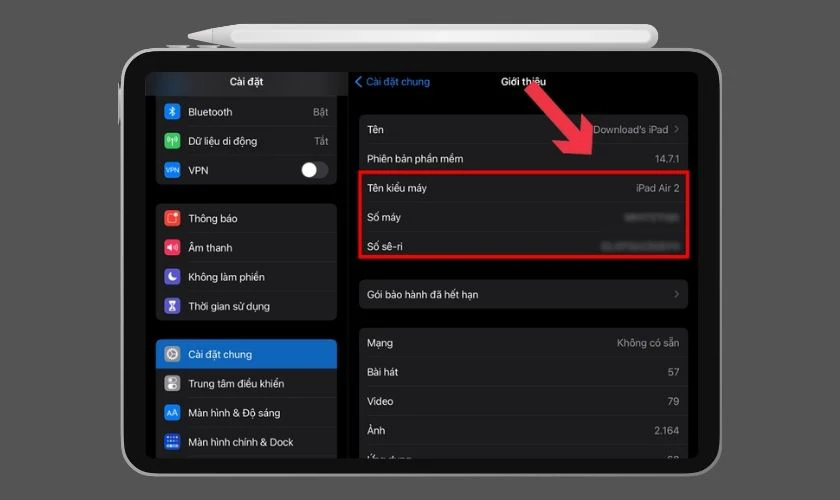Open Dữ liệu di động row
The image size is (840, 500).
pos(246,141)
